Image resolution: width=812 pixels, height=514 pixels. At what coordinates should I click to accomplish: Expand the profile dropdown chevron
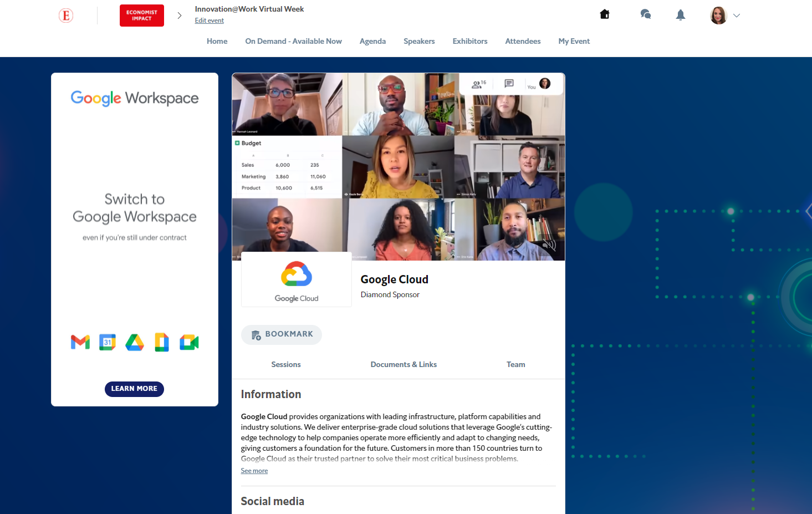click(x=737, y=16)
